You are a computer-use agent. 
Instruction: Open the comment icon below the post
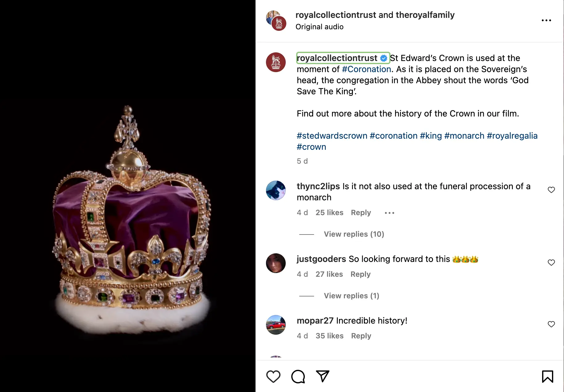(298, 376)
